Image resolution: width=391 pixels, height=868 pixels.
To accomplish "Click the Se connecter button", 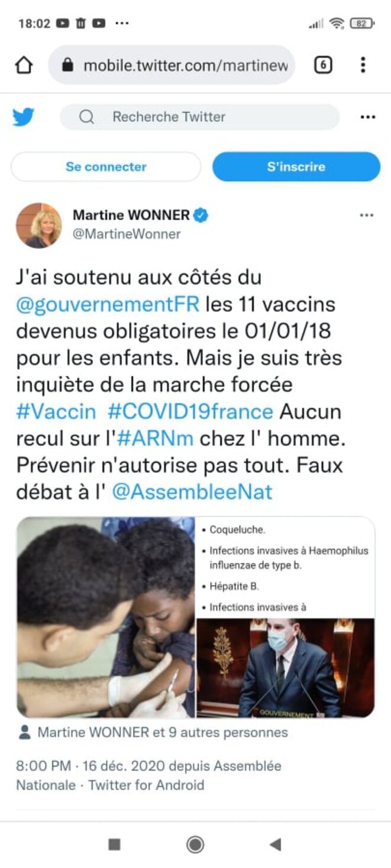I will click(x=106, y=167).
